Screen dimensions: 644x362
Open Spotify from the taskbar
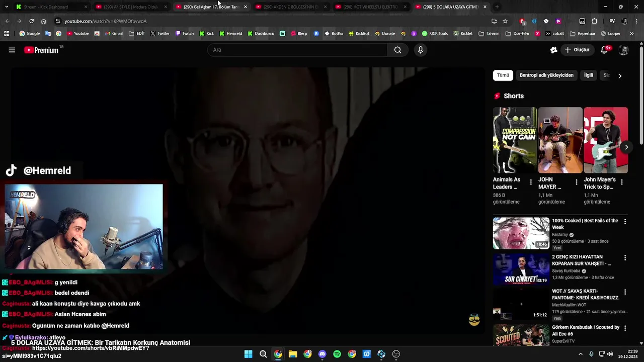coord(337,354)
